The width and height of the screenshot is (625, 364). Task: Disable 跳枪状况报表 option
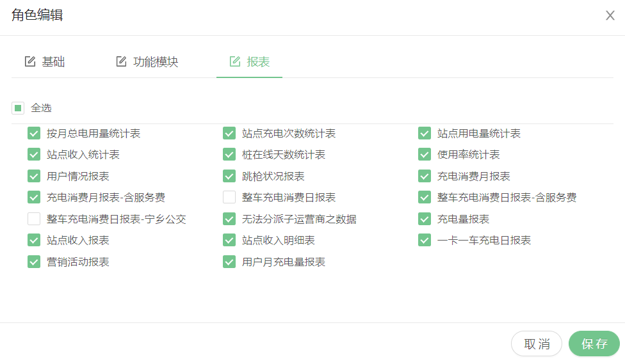coord(229,176)
